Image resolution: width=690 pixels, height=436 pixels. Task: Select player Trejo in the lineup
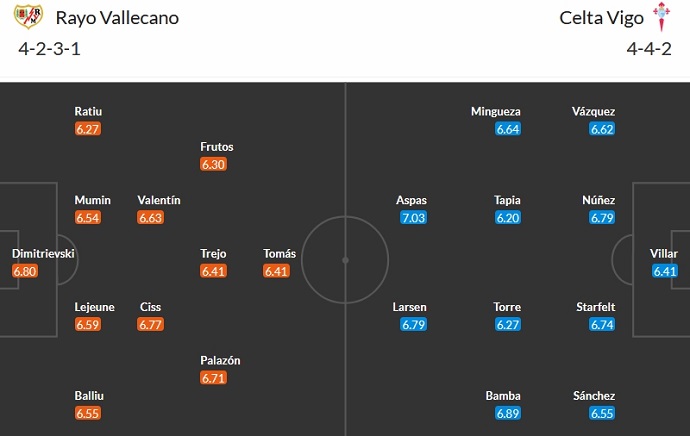(x=215, y=254)
